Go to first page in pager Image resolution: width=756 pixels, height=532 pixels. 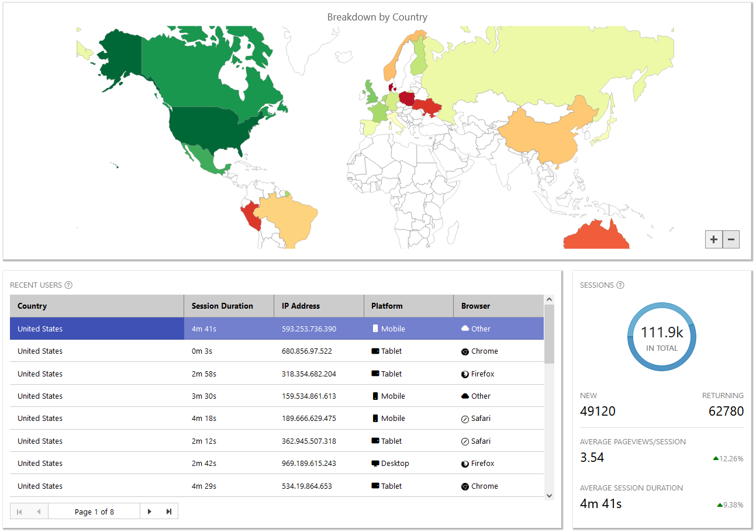pyautogui.click(x=19, y=512)
